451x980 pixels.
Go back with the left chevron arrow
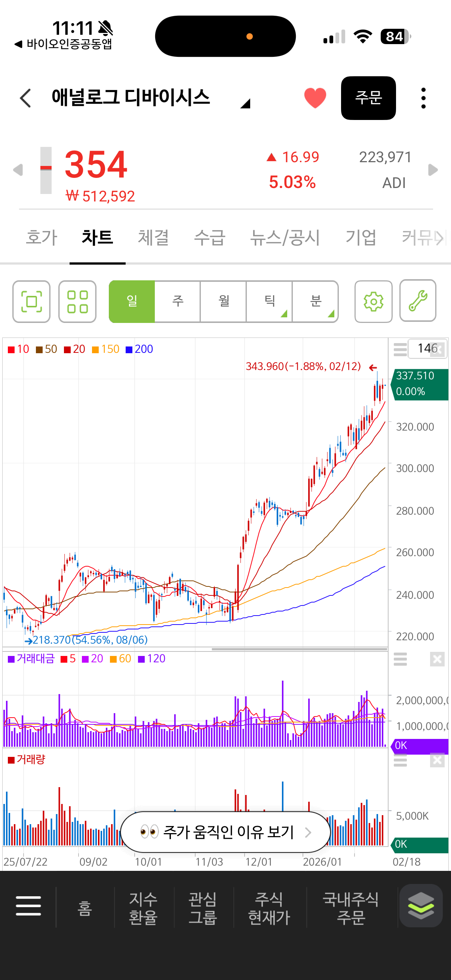[x=25, y=98]
